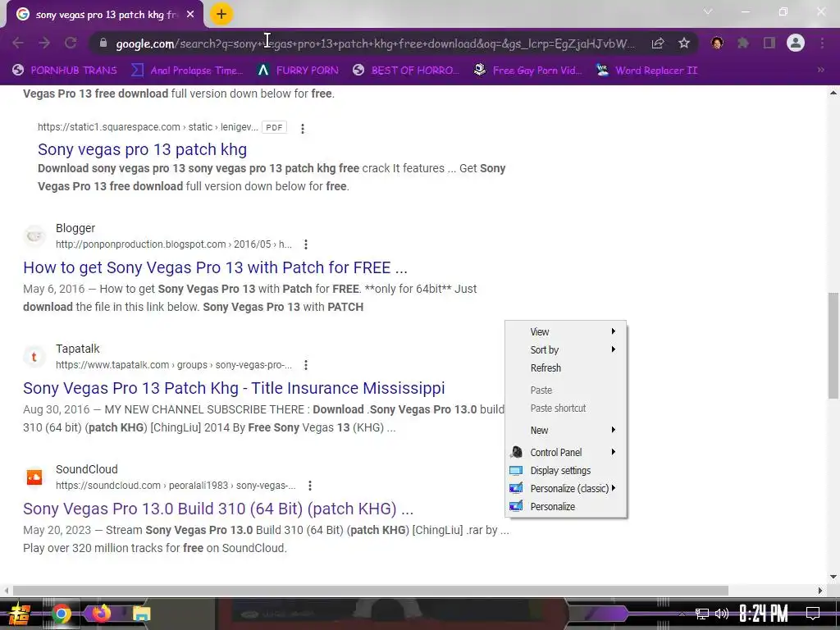The width and height of the screenshot is (840, 630).
Task: Open the Title Insurance Mississippi result
Action: point(234,388)
